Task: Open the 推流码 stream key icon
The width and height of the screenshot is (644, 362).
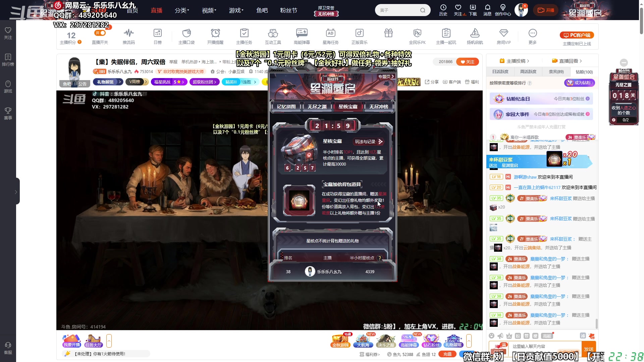Action: 128,36
